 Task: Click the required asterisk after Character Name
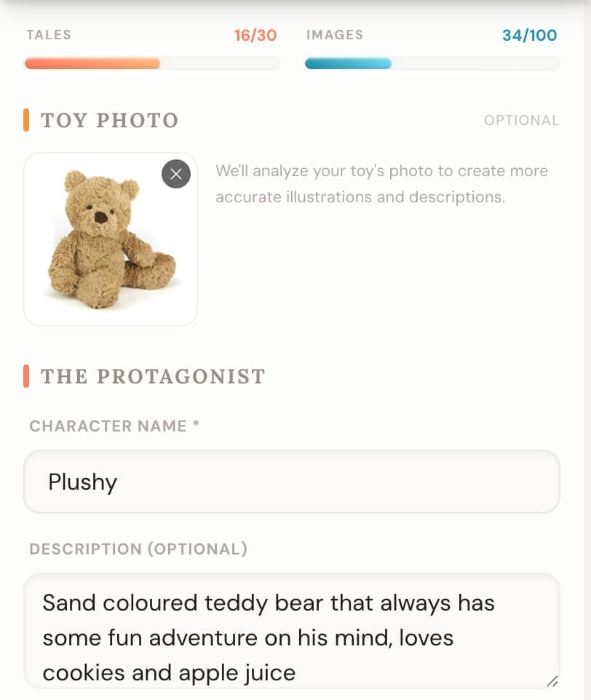196,426
